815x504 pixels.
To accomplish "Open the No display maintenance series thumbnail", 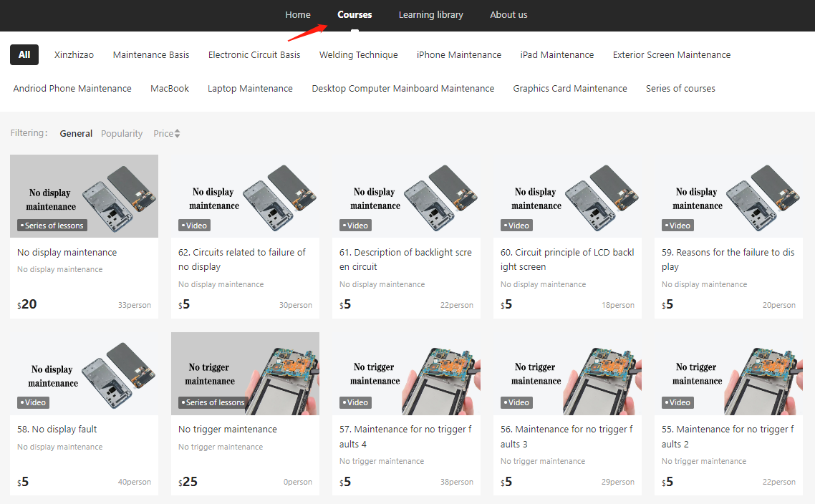I will [84, 196].
